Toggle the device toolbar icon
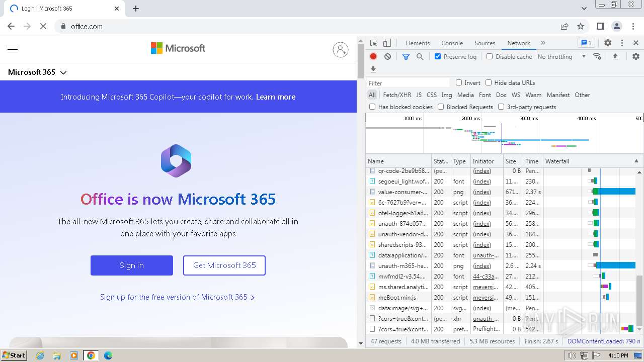 pos(387,43)
